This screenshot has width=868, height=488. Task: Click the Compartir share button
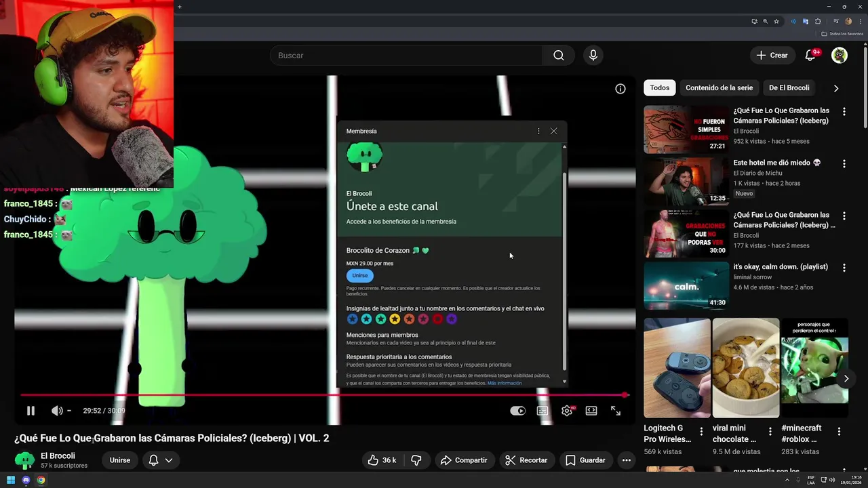point(464,460)
